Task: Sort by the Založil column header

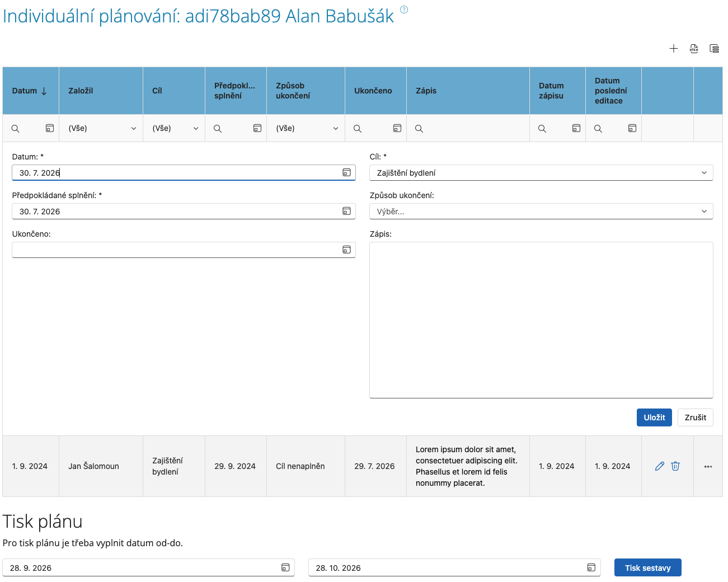Action: tap(101, 91)
